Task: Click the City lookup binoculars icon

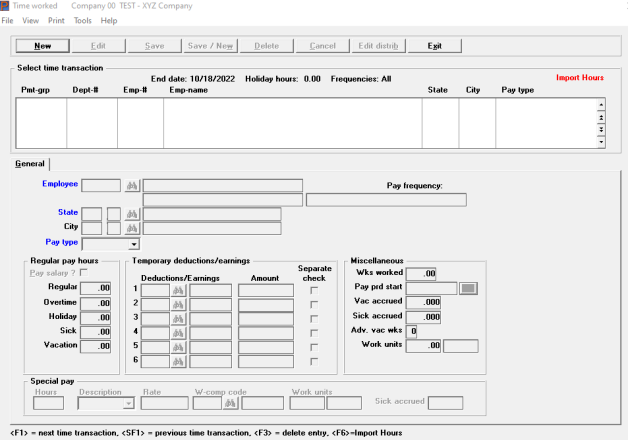Action: pyautogui.click(x=130, y=228)
